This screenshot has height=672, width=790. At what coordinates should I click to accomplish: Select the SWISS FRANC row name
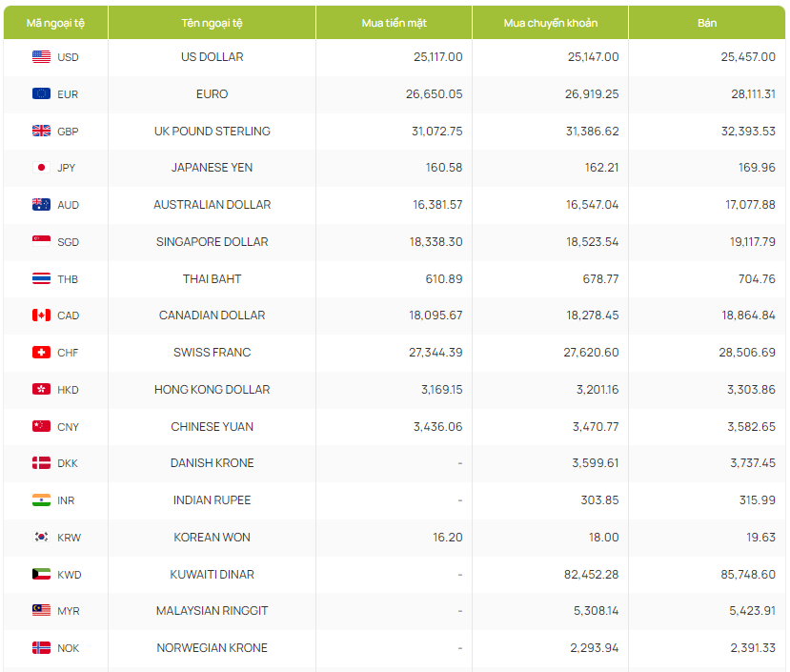(x=212, y=353)
